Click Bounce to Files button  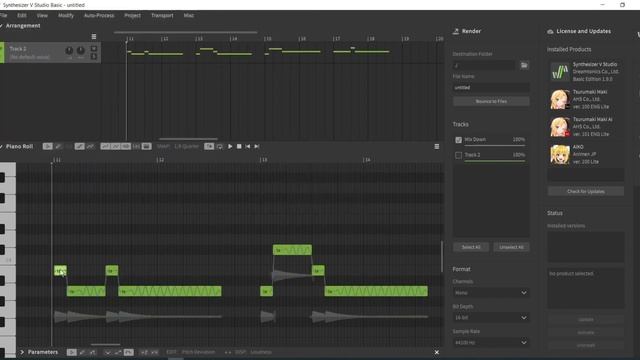coord(491,101)
